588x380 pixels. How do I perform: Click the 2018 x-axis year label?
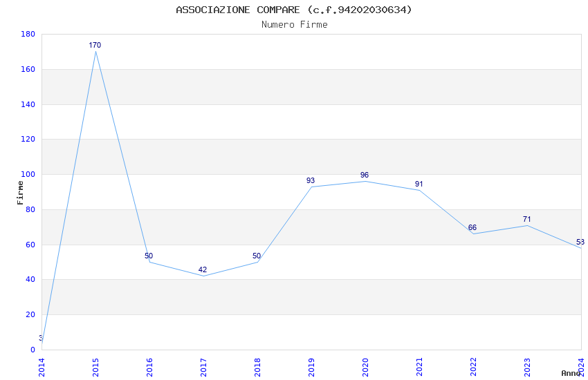coord(257,368)
